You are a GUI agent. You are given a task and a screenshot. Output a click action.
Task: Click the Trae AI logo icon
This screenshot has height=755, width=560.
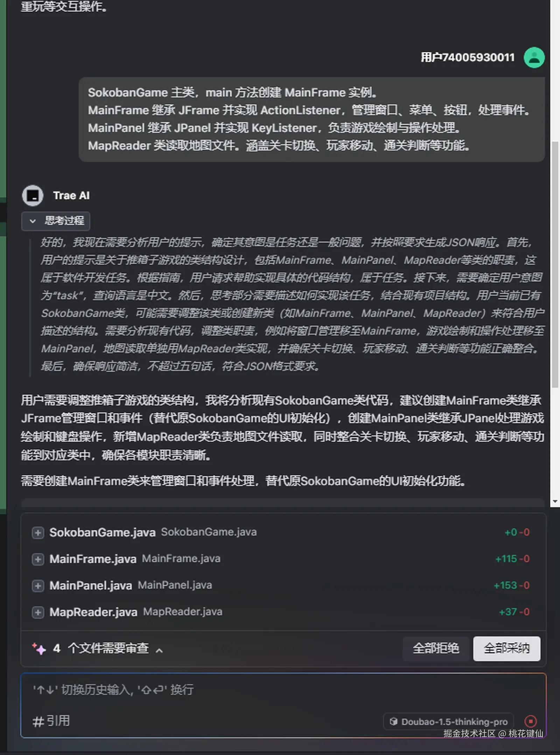point(33,195)
